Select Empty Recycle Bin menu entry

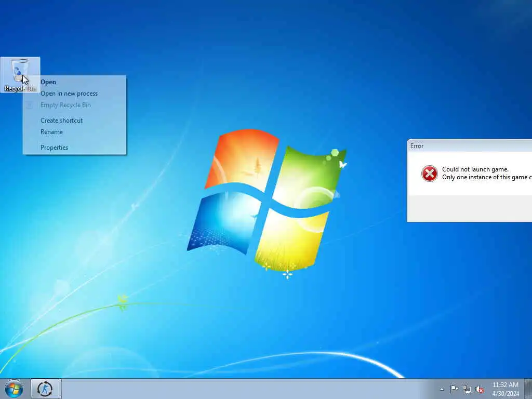pyautogui.click(x=74, y=105)
